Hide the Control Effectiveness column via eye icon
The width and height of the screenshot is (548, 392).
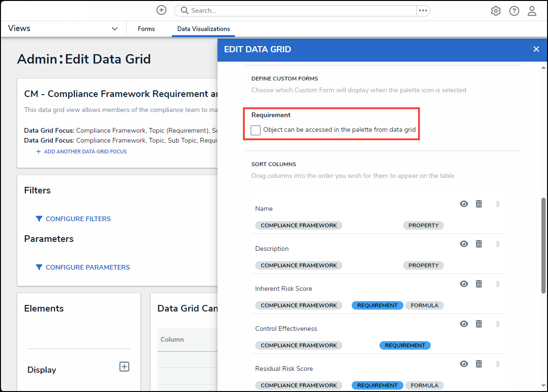pos(464,324)
